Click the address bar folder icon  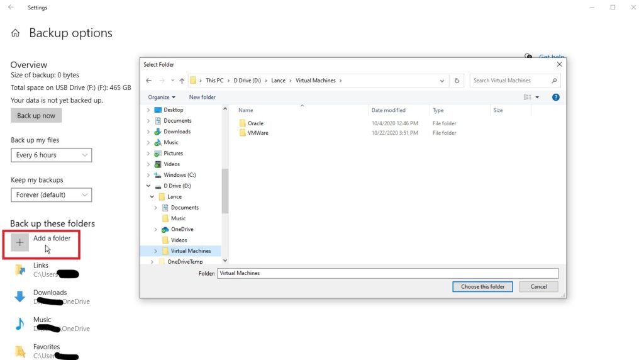click(x=193, y=81)
